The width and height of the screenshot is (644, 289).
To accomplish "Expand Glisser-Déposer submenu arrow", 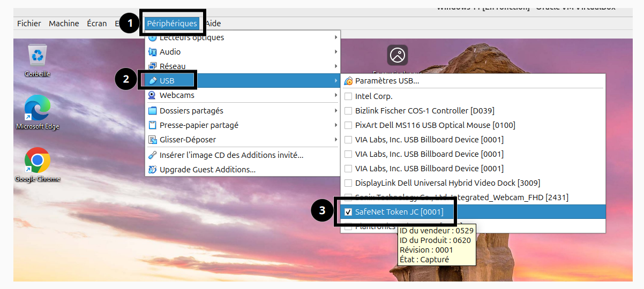I will tap(336, 140).
